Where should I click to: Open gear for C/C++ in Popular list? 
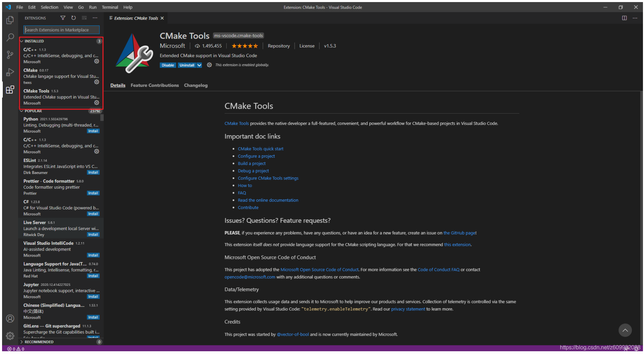tap(96, 152)
